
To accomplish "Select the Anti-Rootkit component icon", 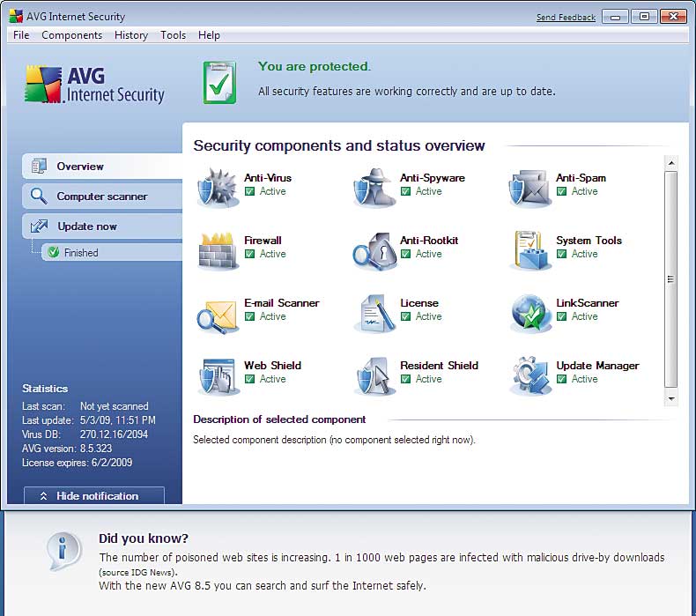I will click(x=374, y=251).
